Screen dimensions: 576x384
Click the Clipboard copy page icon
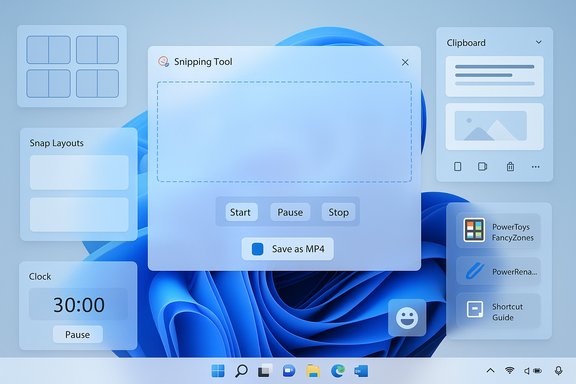pos(457,166)
